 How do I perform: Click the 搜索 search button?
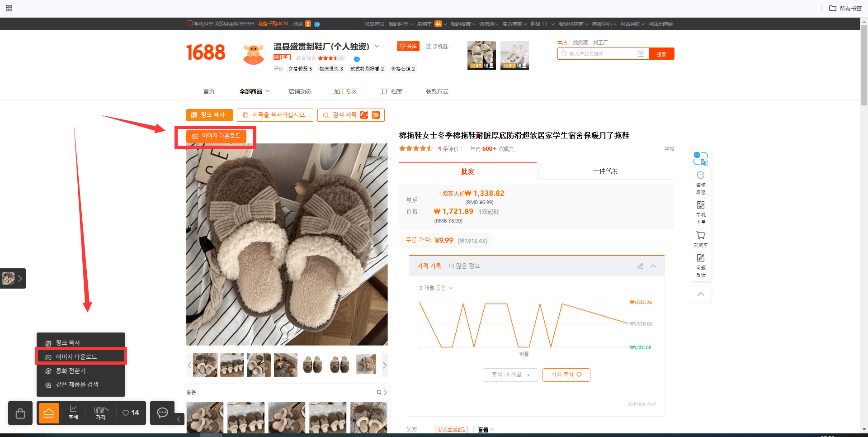click(x=661, y=54)
